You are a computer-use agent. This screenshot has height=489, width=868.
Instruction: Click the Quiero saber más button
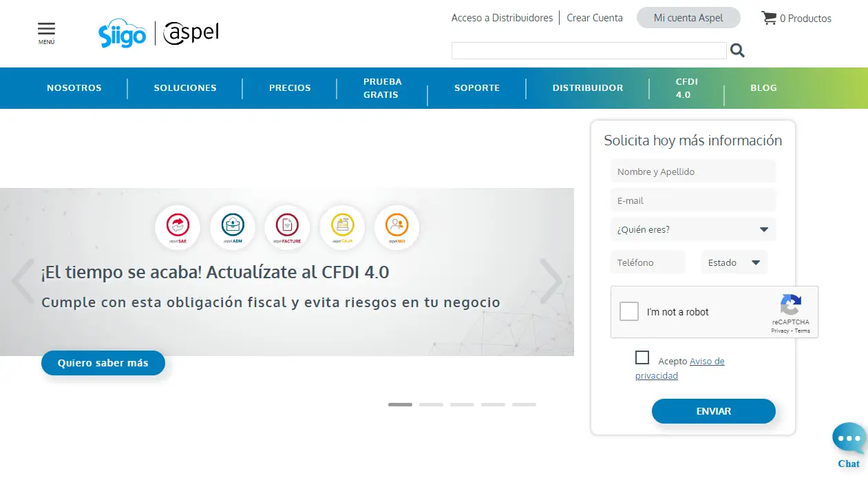coord(103,363)
